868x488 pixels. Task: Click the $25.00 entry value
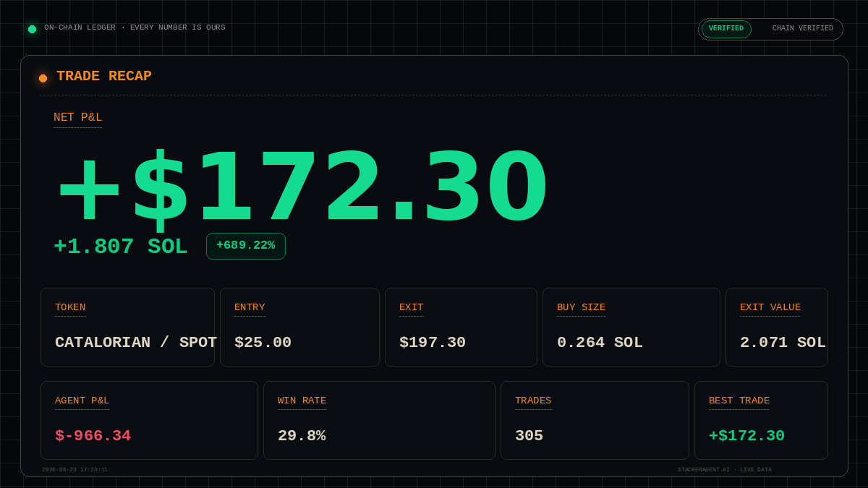point(263,343)
